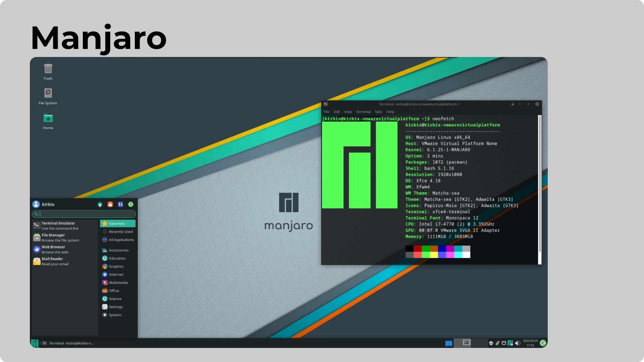Select the All Applications category
The width and height of the screenshot is (644, 362).
tap(118, 240)
